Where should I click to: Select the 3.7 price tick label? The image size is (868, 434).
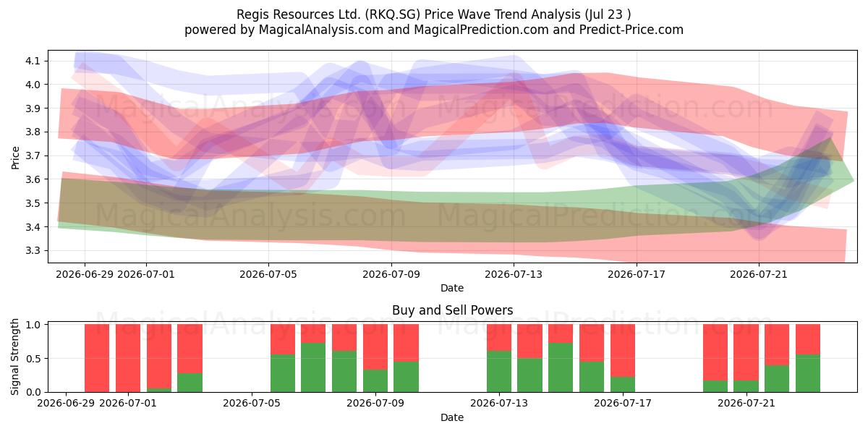[35, 156]
